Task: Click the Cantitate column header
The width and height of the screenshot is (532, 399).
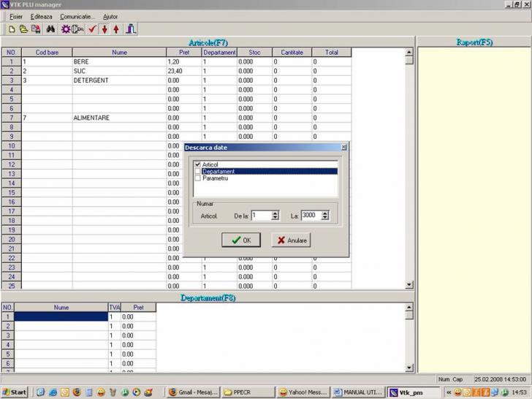Action: (292, 53)
